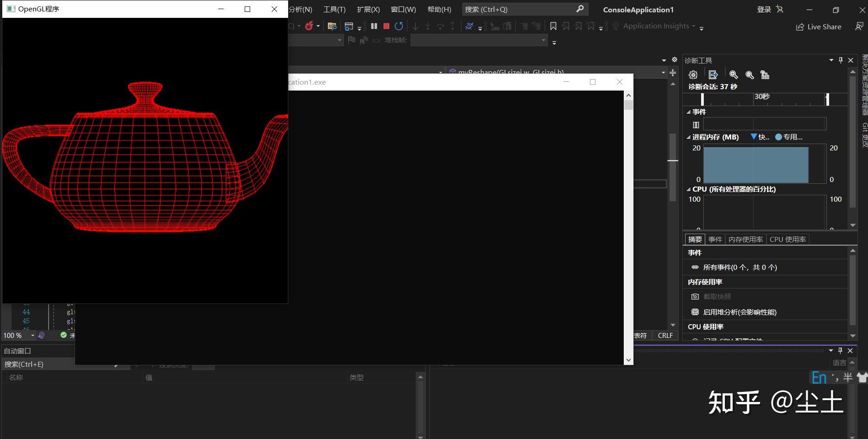Click the 名称 column header in Autos window

tap(16, 377)
